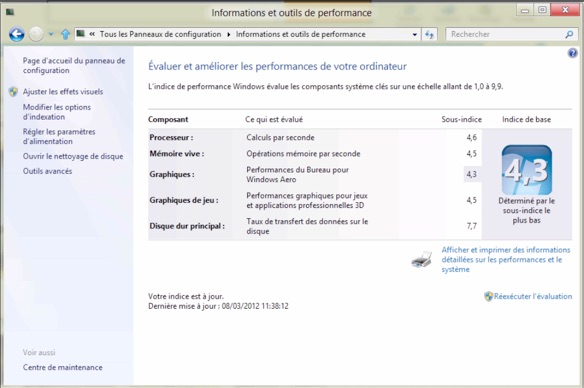Click the disk sub-score 7,7
The width and height of the screenshot is (584, 388).
tap(472, 226)
